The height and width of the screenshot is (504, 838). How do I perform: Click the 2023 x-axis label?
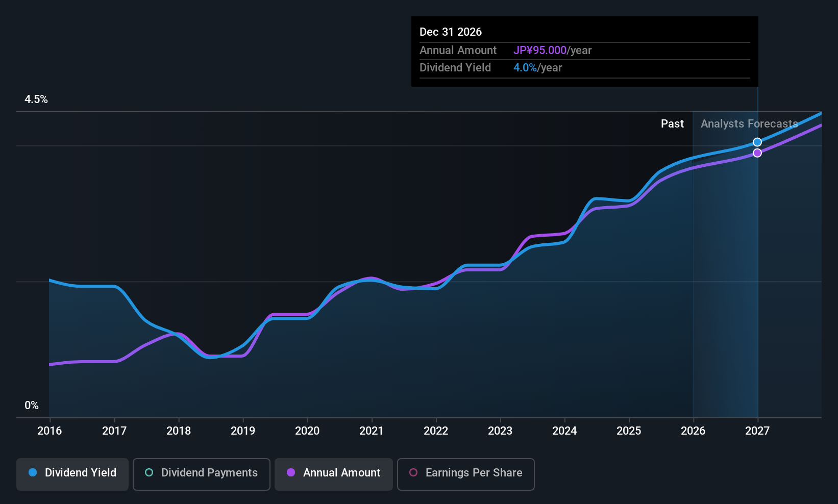point(500,431)
